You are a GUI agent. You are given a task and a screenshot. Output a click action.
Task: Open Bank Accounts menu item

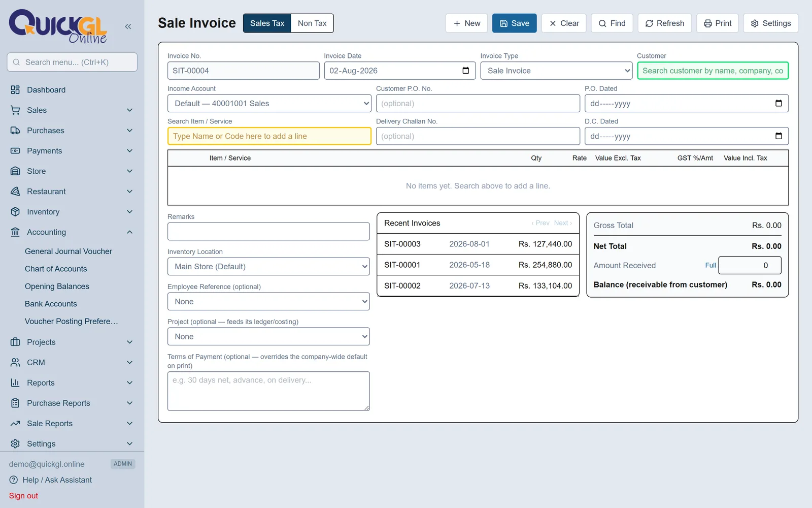(51, 304)
